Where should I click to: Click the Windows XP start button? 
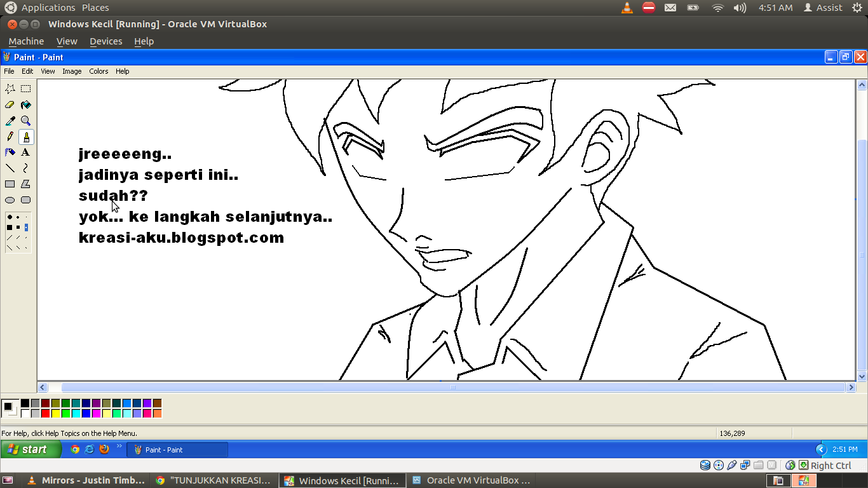[x=31, y=449]
